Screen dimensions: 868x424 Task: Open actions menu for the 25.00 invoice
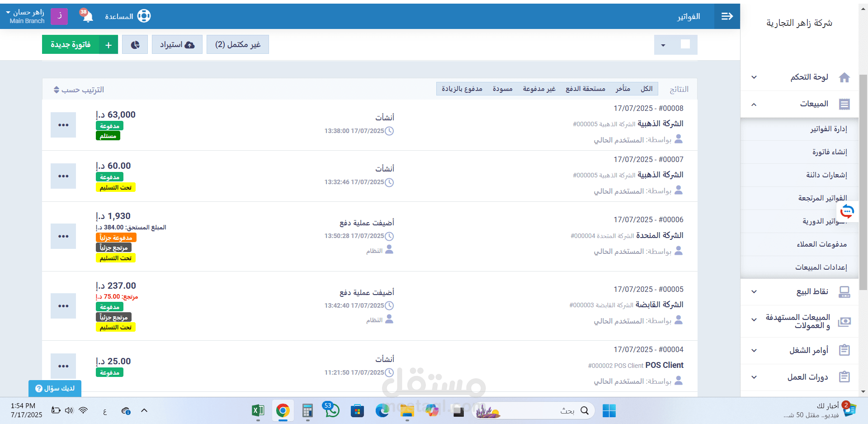[63, 366]
